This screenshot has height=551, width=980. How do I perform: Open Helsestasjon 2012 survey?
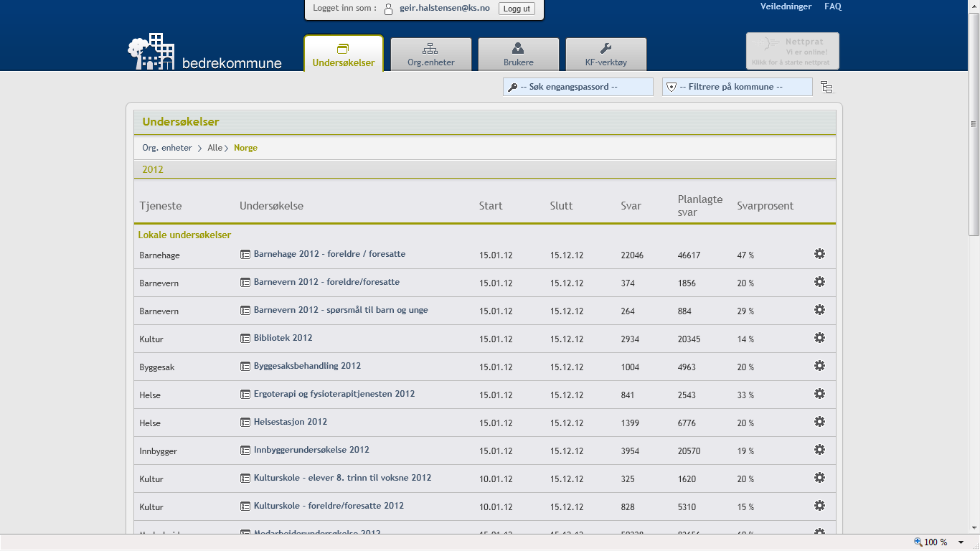[291, 422]
